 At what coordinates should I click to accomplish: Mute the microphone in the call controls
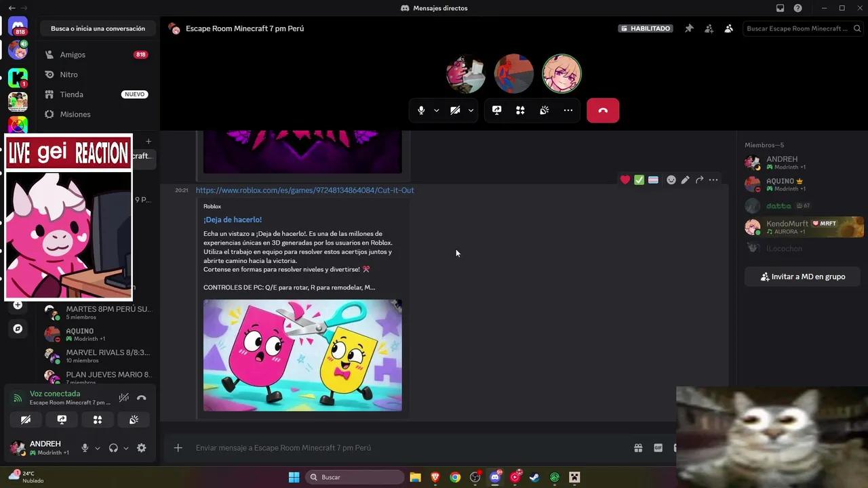[x=421, y=110]
